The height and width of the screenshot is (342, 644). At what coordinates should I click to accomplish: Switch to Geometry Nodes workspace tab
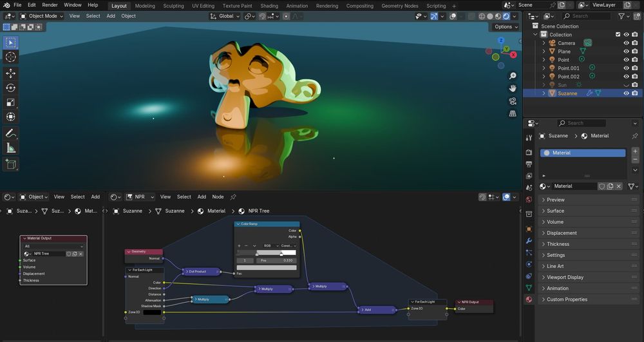coord(400,6)
